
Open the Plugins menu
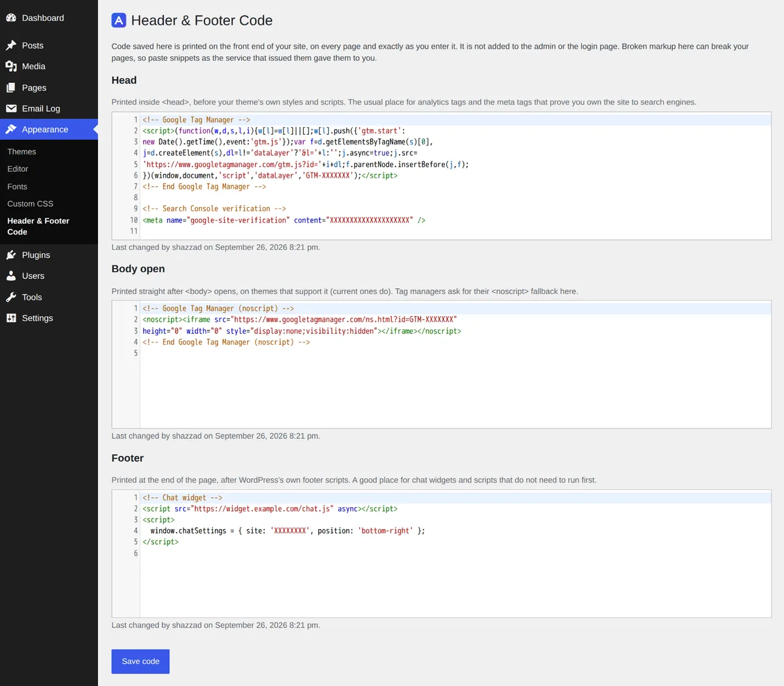[49, 255]
